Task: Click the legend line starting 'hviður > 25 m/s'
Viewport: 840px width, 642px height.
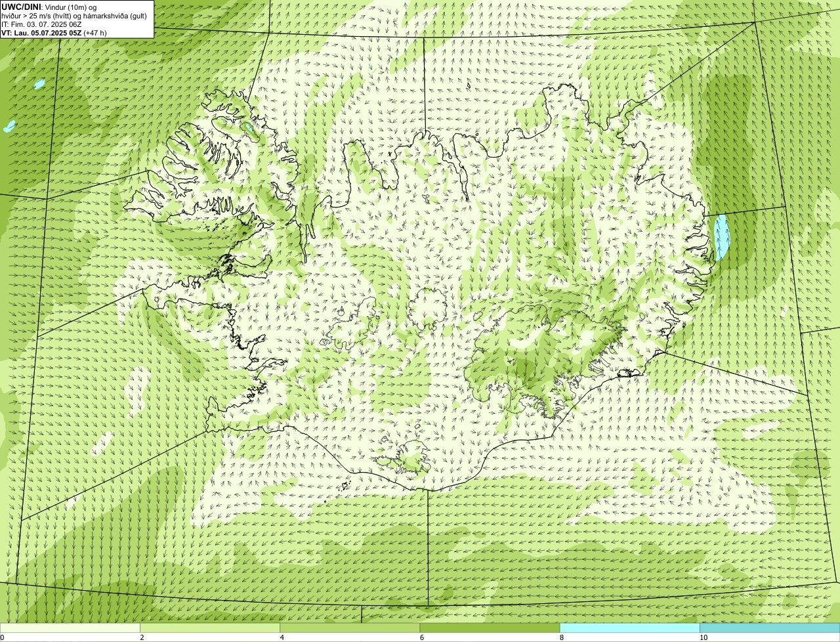Action: (74, 15)
